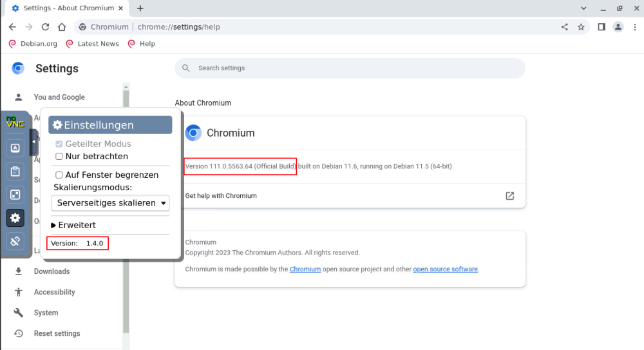Follow the Chromium open source project link
Viewport: 644px width, 350px height.
305,269
